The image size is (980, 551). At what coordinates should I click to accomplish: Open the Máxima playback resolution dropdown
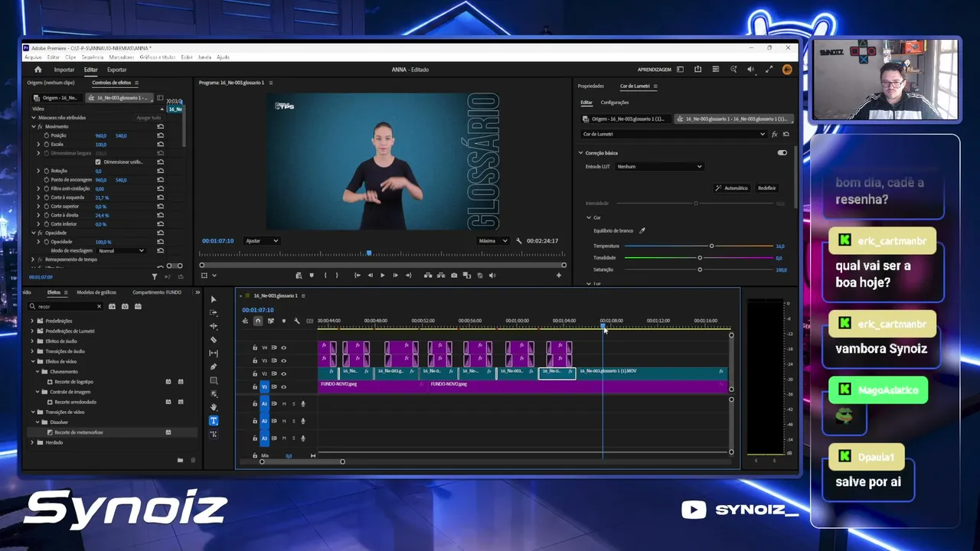click(492, 241)
